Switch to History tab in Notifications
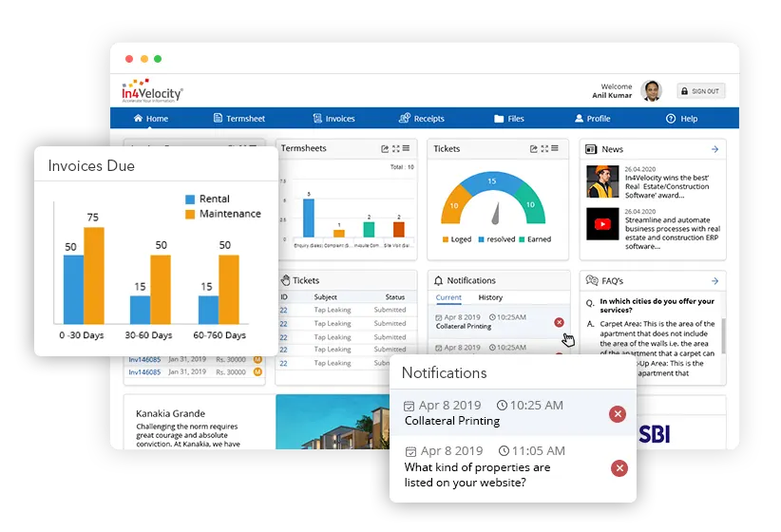Viewport: 781px width, 532px height. coord(490,297)
